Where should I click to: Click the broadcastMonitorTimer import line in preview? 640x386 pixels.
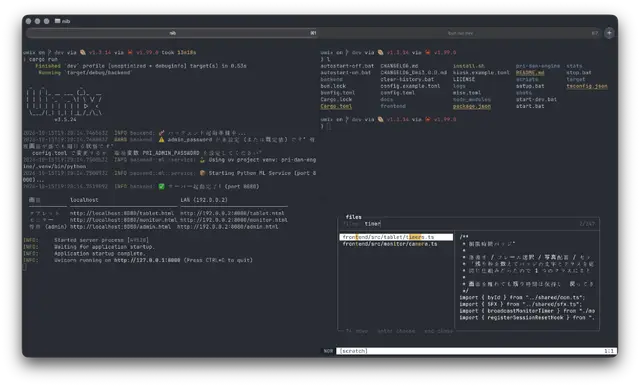[x=527, y=311]
